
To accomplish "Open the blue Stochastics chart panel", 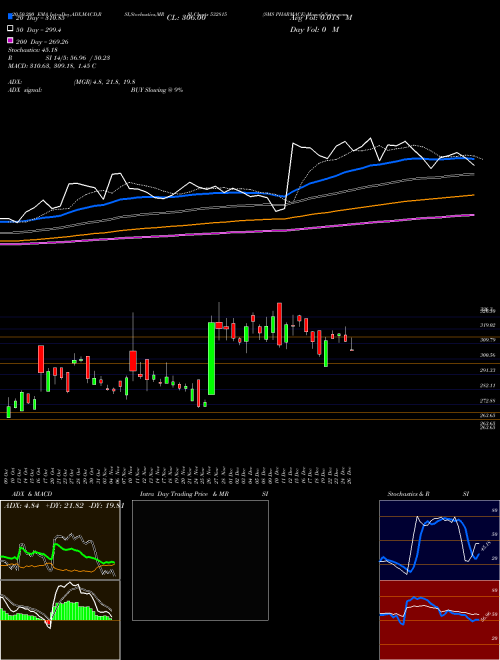I will point(439,540).
